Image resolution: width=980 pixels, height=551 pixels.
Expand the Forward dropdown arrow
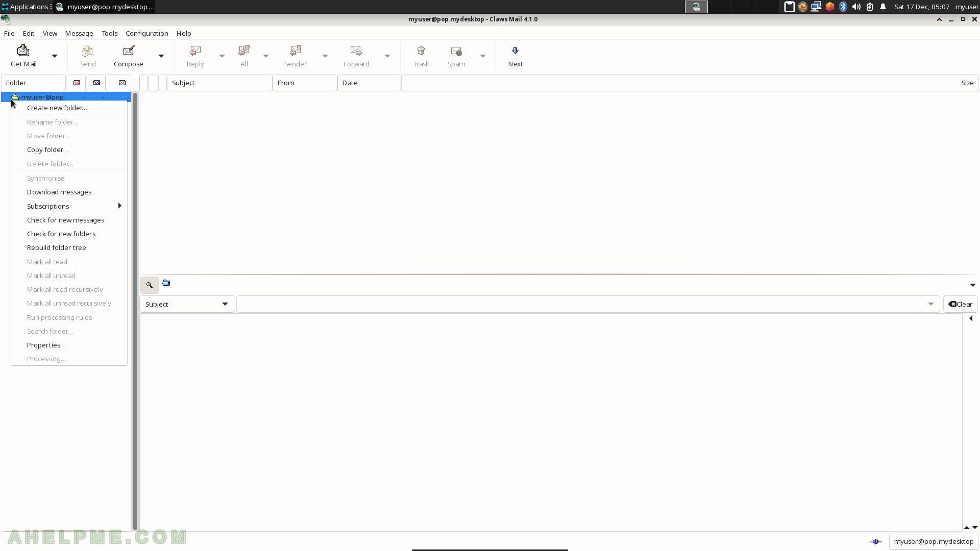[387, 56]
